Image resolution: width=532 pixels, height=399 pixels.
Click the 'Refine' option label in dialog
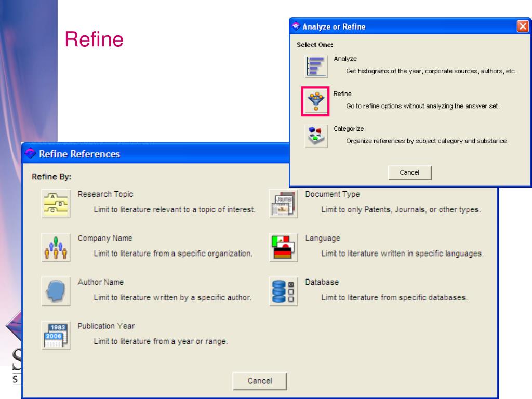coord(342,94)
